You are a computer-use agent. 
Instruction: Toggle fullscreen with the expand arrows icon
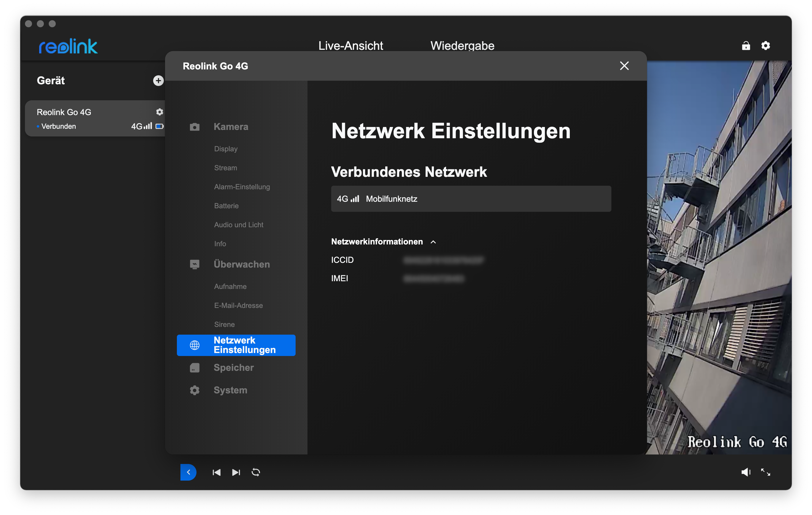point(765,472)
